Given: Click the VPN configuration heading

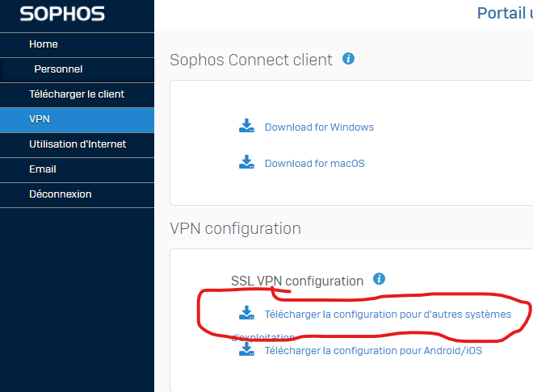Looking at the screenshot, I should point(235,229).
